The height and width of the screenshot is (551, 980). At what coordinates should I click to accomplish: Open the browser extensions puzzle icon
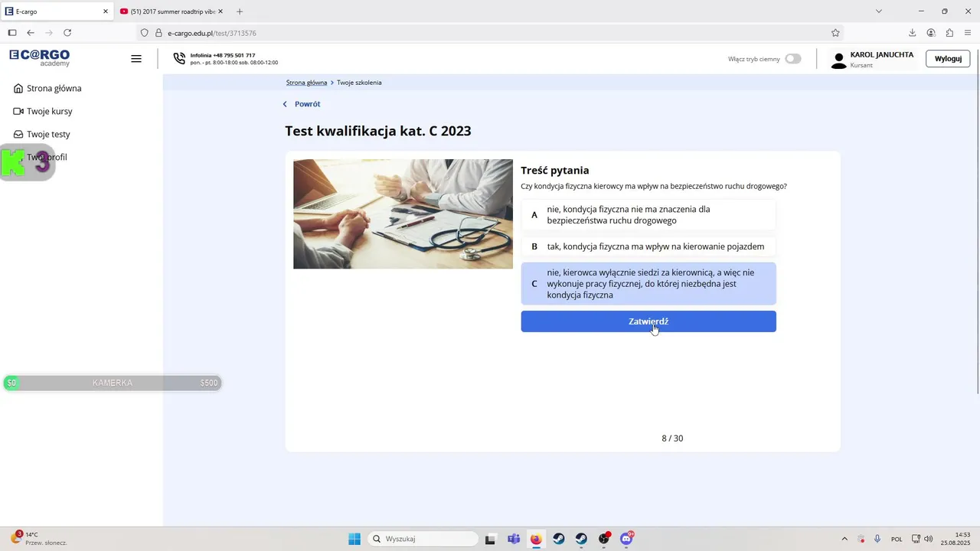coord(949,33)
